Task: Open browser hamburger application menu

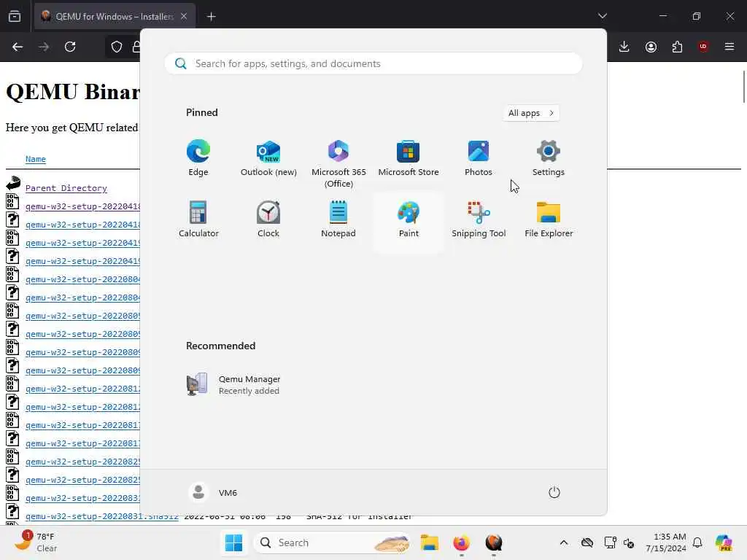Action: tap(729, 47)
